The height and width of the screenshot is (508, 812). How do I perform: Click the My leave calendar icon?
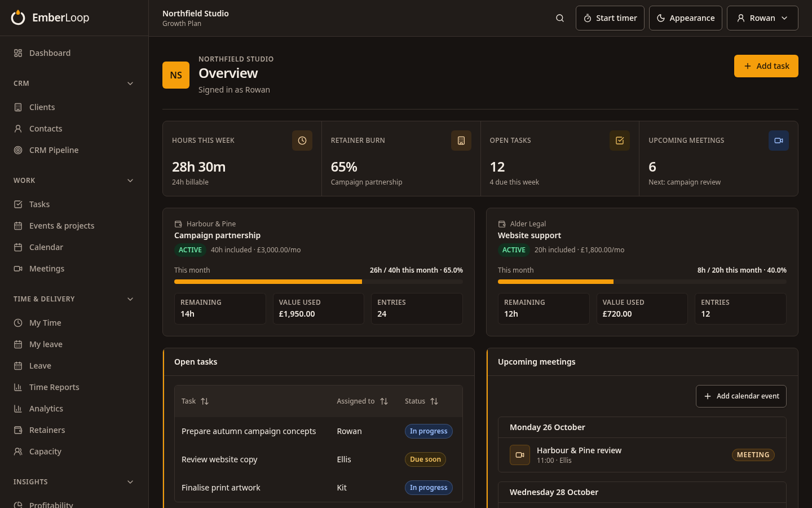pyautogui.click(x=18, y=344)
